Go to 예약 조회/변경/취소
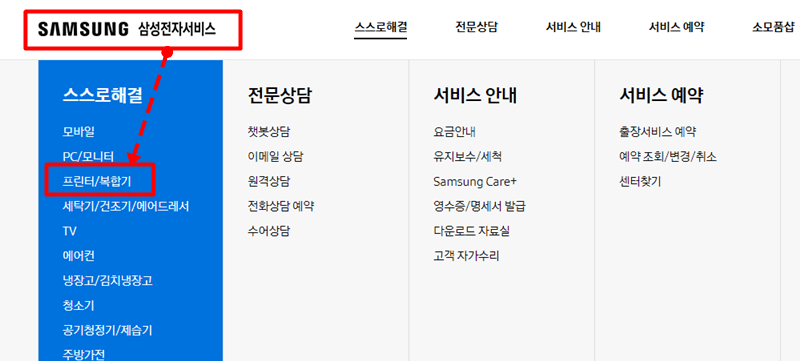The height and width of the screenshot is (361, 800). [667, 157]
